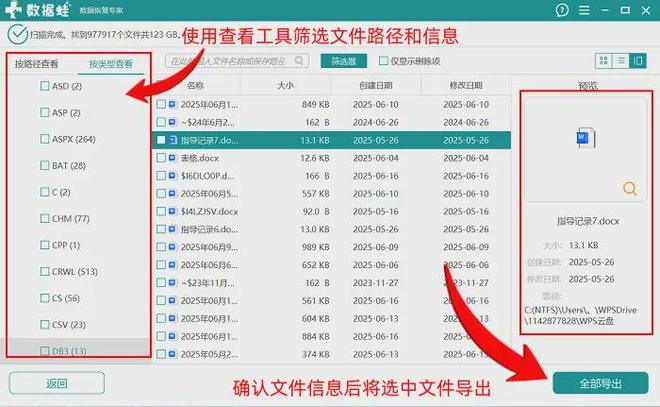Click the scan complete checkmark icon
The width and height of the screenshot is (660, 407).
click(x=17, y=35)
